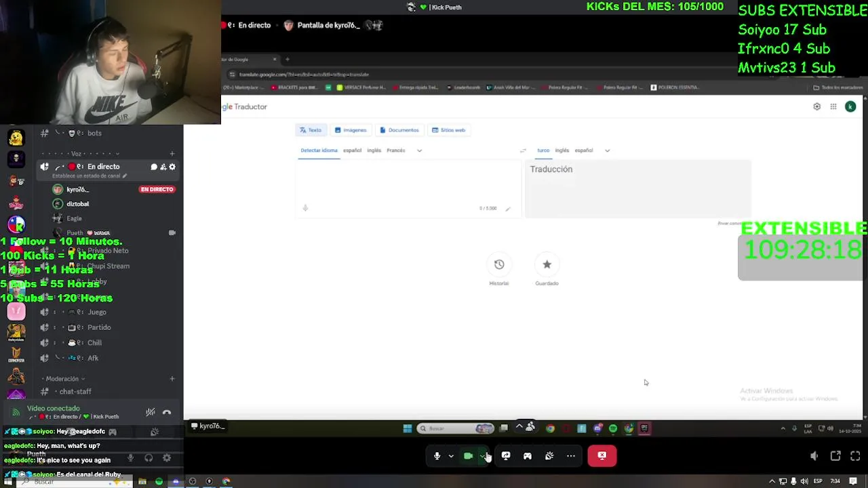Open the Google apps grid
868x488 pixels.
[x=833, y=106]
